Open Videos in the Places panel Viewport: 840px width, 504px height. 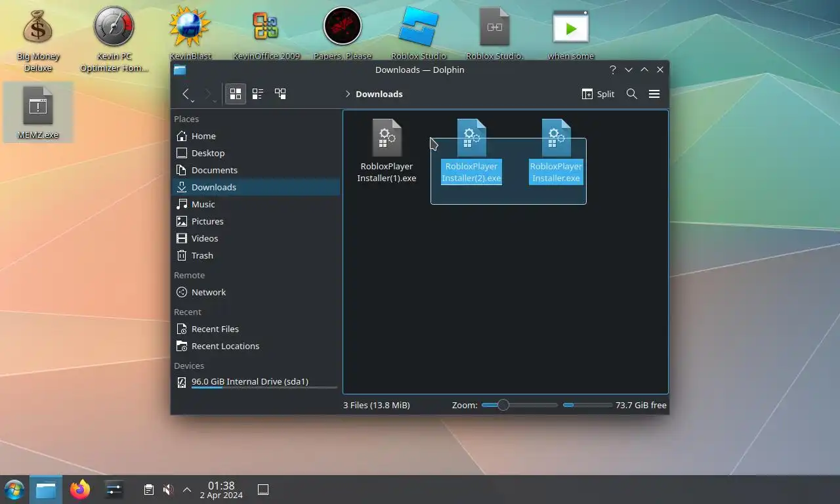coord(256,238)
